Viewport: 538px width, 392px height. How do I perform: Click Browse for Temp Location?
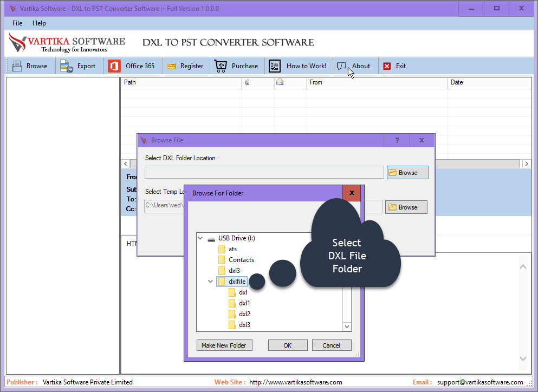tap(406, 207)
